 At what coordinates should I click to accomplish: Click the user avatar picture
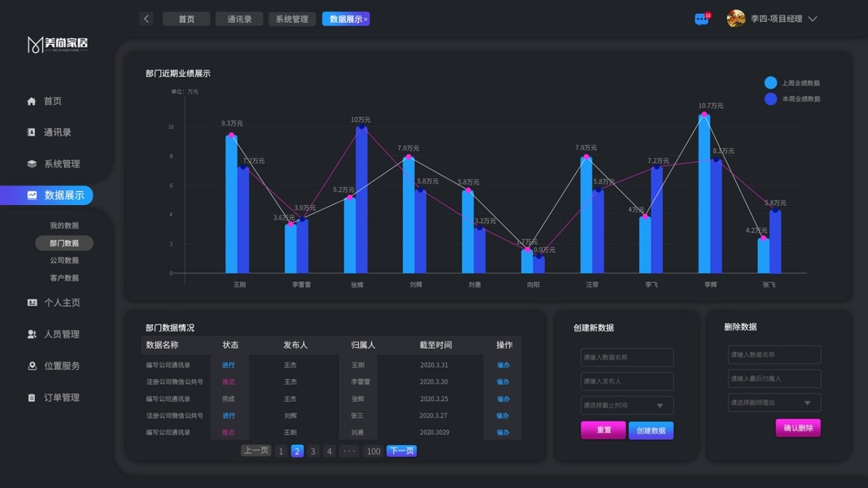point(735,19)
